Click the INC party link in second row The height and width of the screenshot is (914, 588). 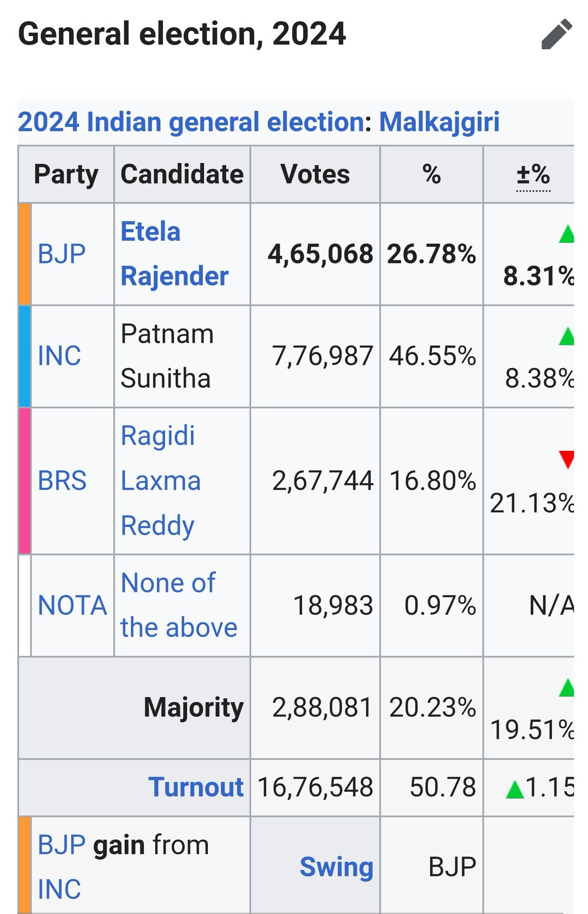tap(59, 356)
